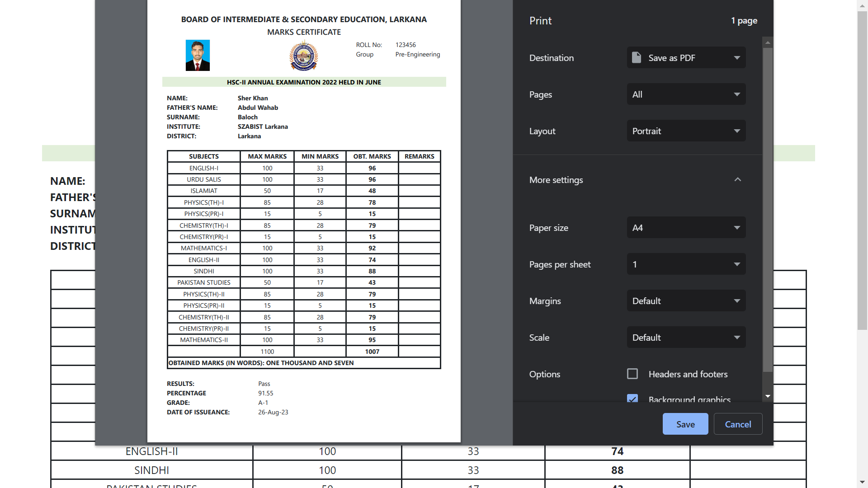Screen dimensions: 868x488
Task: Open the Paper size A4 dropdown
Action: click(x=686, y=228)
